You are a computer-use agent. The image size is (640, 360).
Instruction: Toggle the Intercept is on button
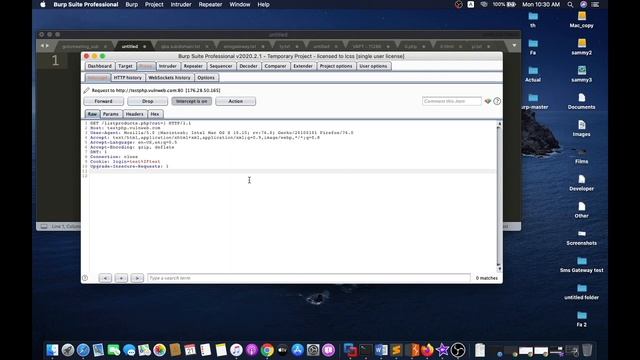tap(191, 101)
